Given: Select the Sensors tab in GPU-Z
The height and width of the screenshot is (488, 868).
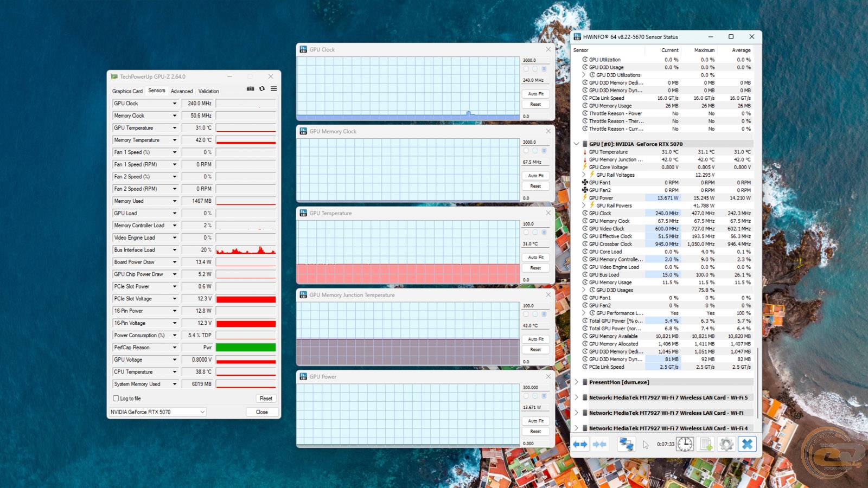Looking at the screenshot, I should click(157, 91).
